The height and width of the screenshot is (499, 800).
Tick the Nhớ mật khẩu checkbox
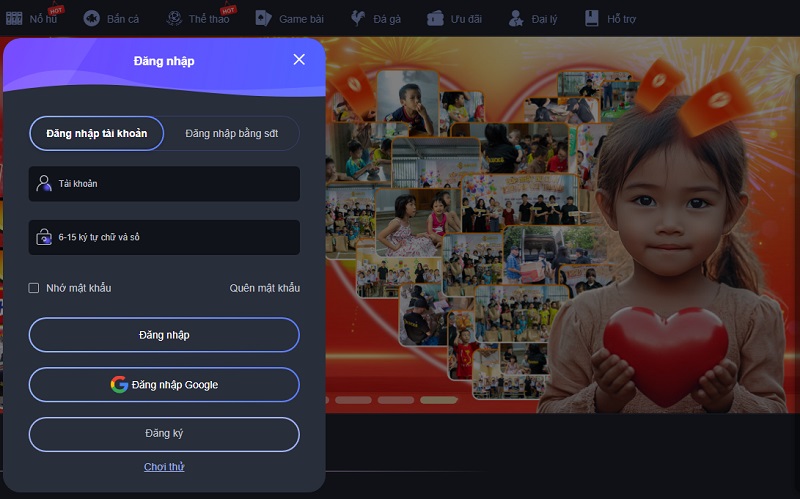(x=34, y=288)
